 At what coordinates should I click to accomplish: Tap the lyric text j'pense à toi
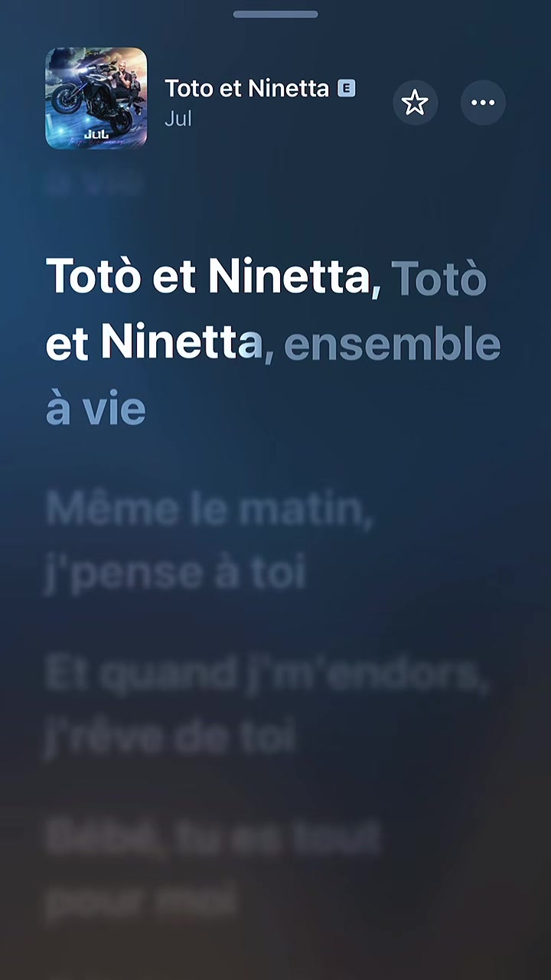175,574
